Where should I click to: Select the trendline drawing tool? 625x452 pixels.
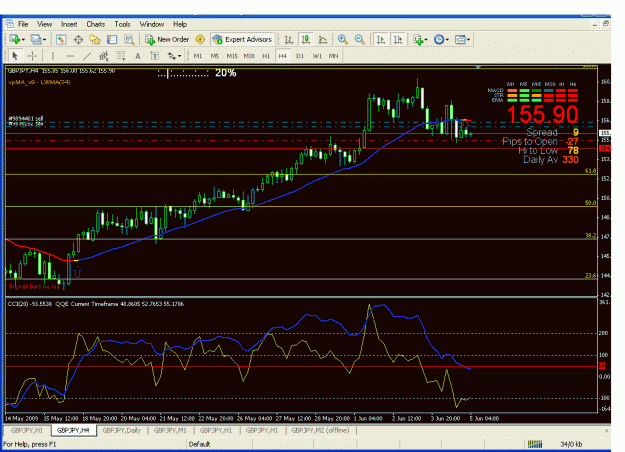87,56
